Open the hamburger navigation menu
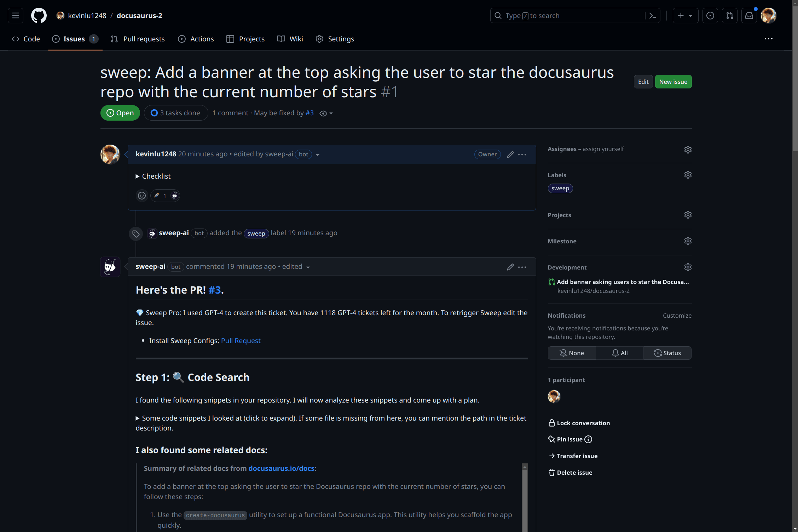The image size is (798, 532). [x=16, y=16]
